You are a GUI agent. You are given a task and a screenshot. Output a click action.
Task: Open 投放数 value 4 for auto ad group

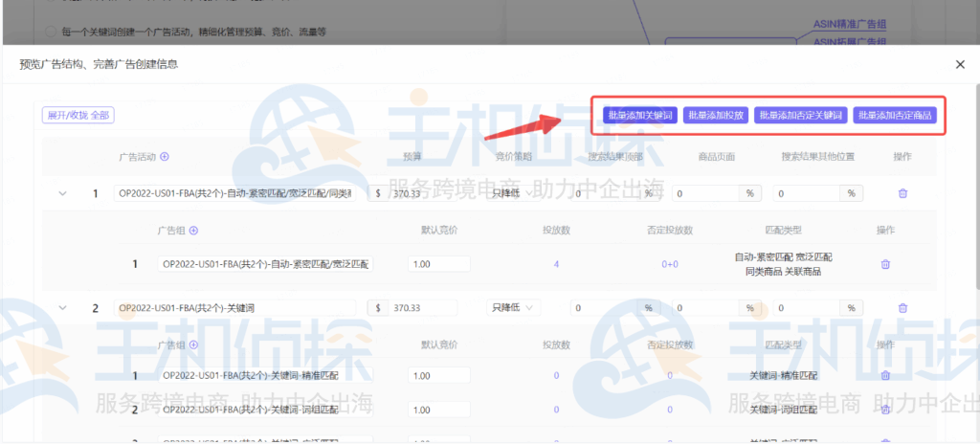(x=556, y=264)
